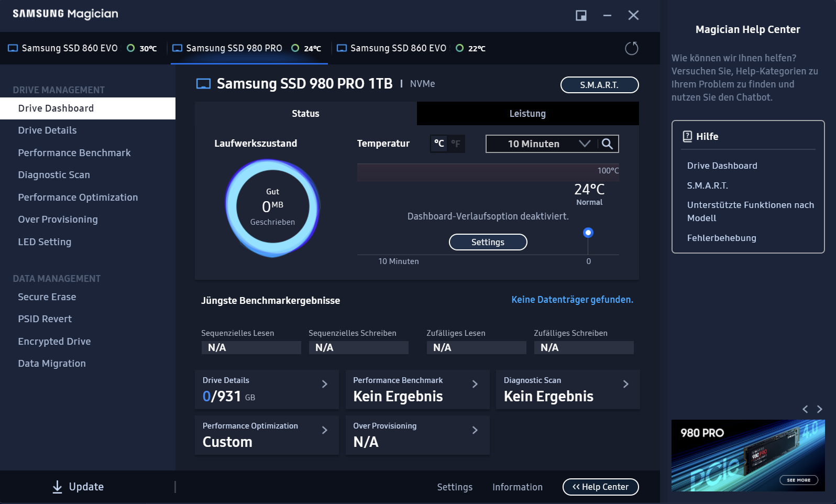Switch to the Leistung tab
This screenshot has height=504, width=836.
tap(527, 114)
